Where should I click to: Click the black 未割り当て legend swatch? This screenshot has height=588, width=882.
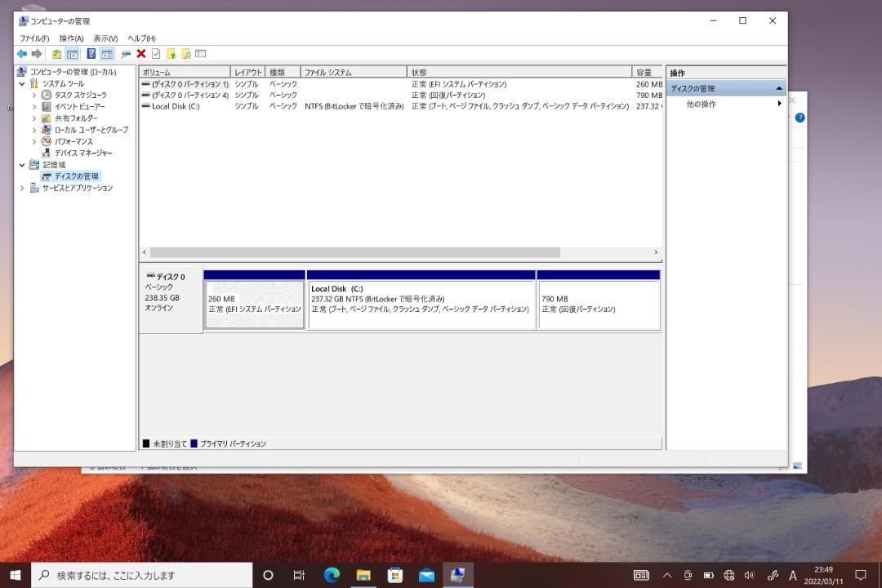coord(146,443)
